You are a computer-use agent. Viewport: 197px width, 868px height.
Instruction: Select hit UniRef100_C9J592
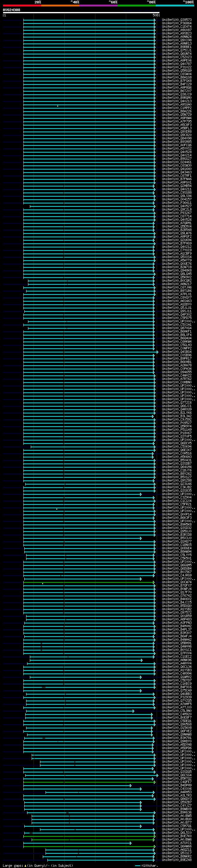pos(177,419)
